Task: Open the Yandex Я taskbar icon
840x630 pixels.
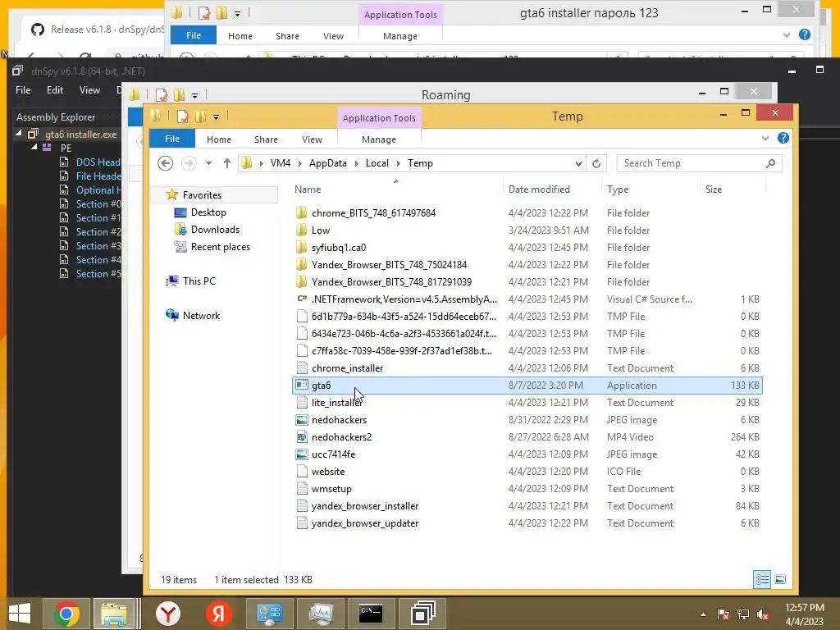Action: [218, 614]
